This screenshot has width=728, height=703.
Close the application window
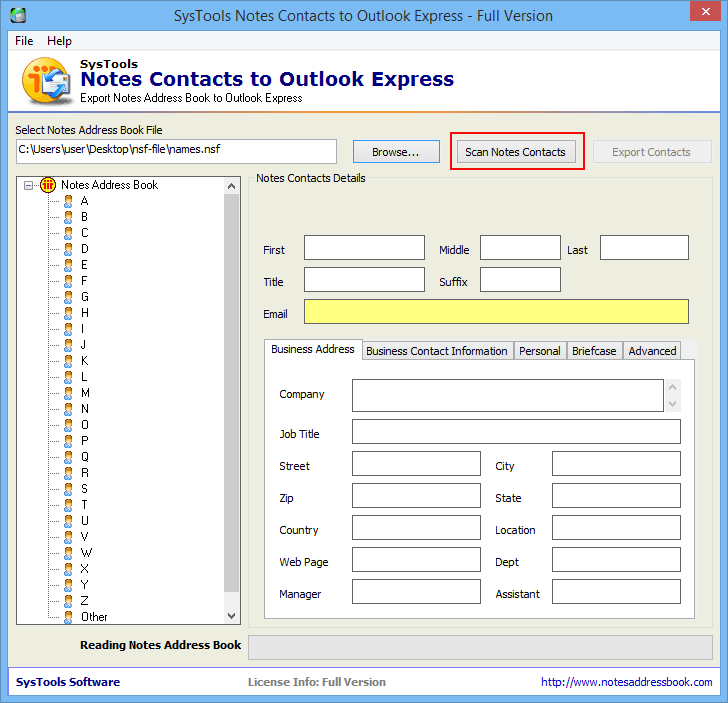(705, 12)
